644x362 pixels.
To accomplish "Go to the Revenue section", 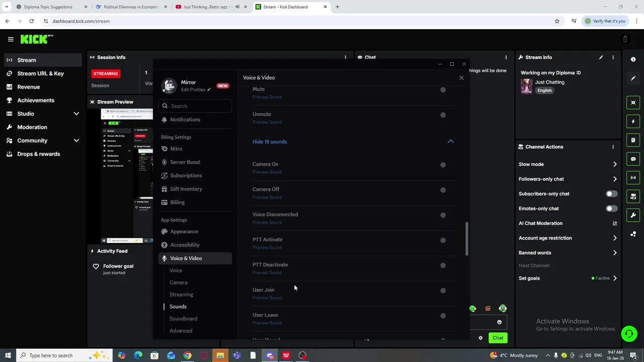I will click(28, 87).
